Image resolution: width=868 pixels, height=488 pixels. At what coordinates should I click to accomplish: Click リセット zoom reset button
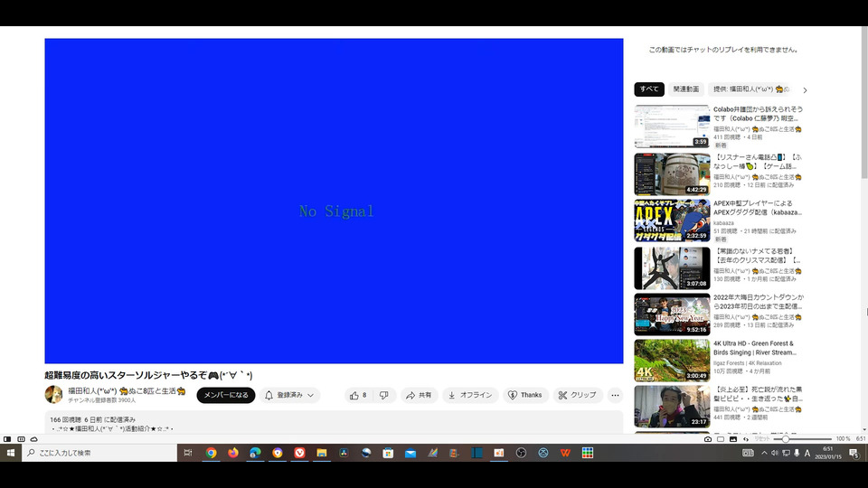click(x=762, y=439)
